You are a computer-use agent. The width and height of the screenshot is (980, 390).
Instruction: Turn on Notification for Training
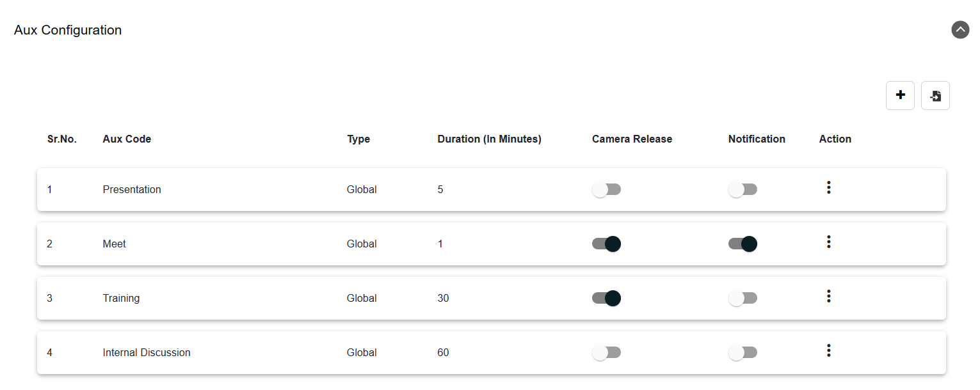(743, 298)
